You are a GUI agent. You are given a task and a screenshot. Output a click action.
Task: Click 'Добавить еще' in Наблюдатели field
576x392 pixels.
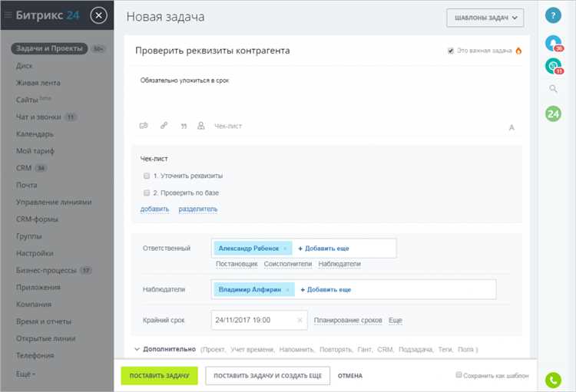pyautogui.click(x=326, y=290)
